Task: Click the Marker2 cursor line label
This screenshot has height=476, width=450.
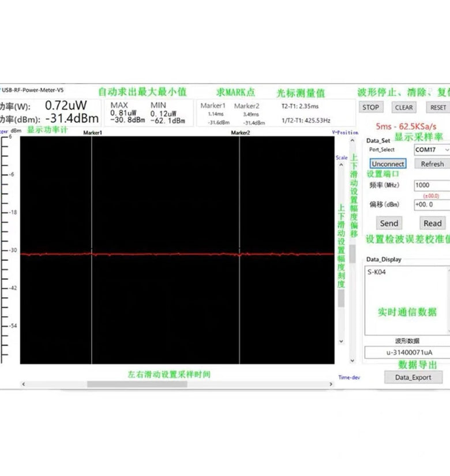Action: [241, 133]
